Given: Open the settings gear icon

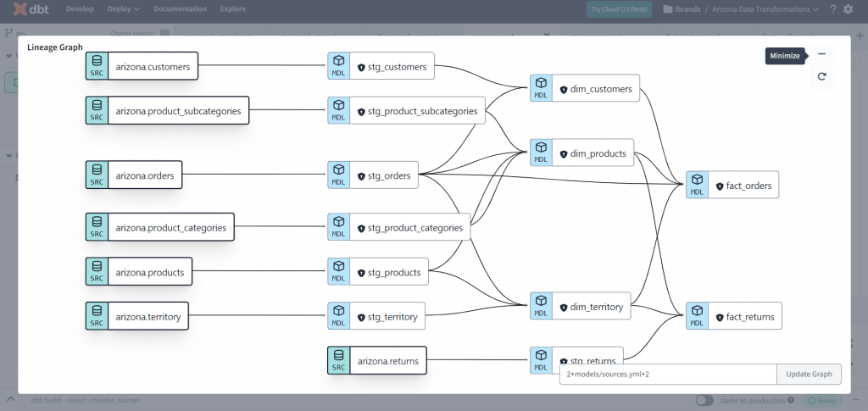Looking at the screenshot, I should click(849, 9).
